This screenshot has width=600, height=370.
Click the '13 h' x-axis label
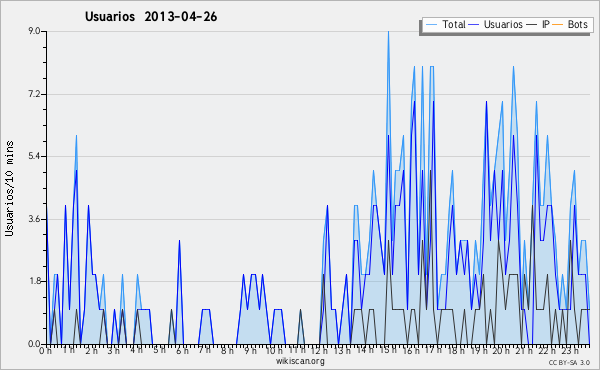342,351
